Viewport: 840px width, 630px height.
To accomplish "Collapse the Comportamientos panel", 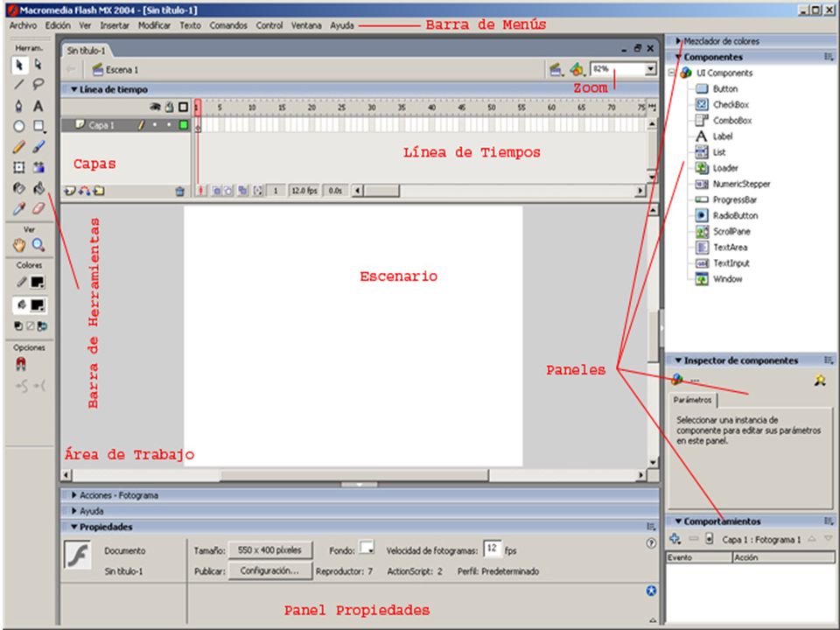I will pyautogui.click(x=678, y=521).
